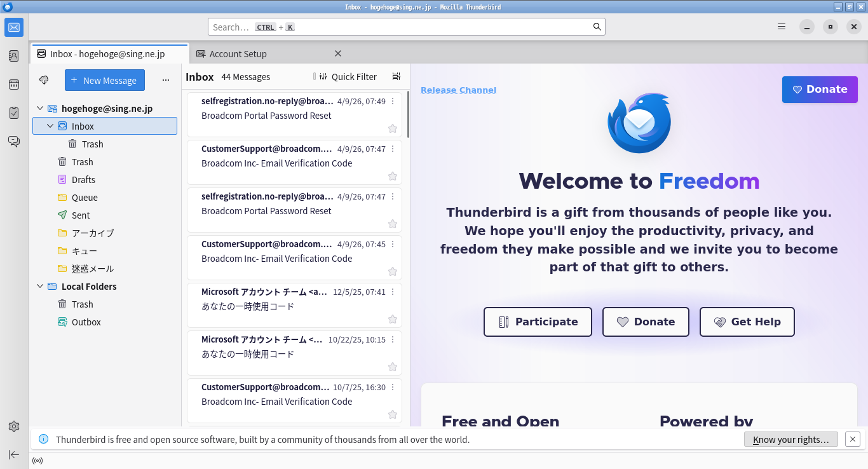Collapse the hogehoge@sing.ne.jp account folder
Screen dimensions: 868x469
39,108
